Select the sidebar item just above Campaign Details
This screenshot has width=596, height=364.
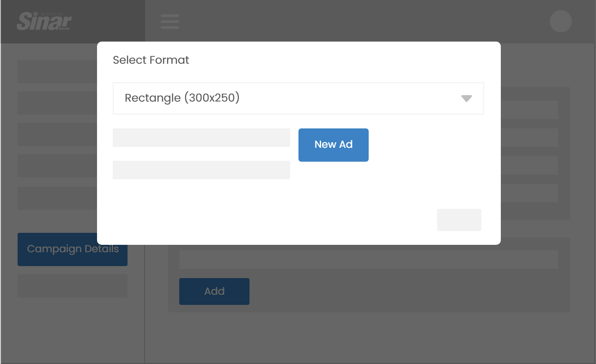point(57,198)
